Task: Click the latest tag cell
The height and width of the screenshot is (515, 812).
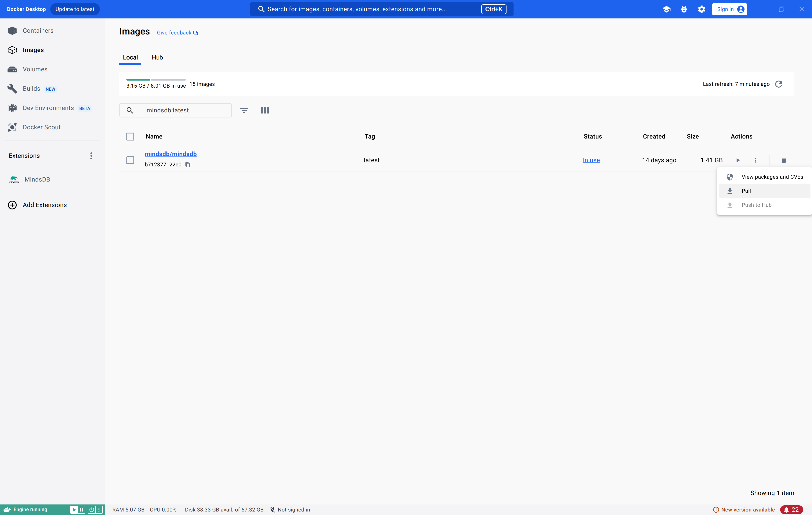Action: click(372, 160)
